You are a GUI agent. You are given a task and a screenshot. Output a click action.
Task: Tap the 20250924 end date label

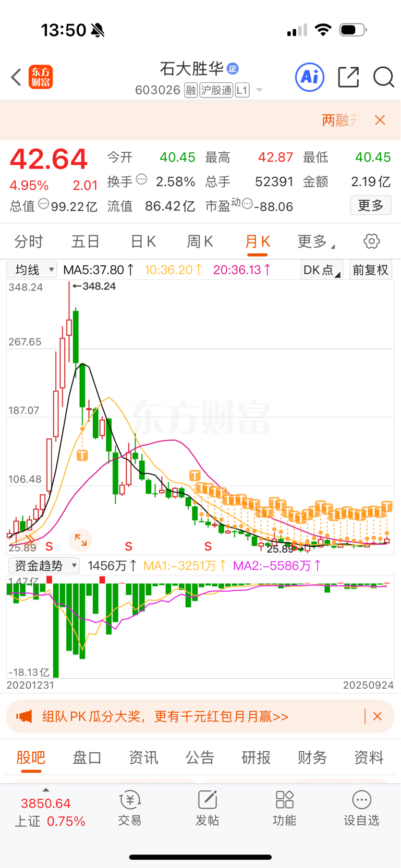(368, 685)
